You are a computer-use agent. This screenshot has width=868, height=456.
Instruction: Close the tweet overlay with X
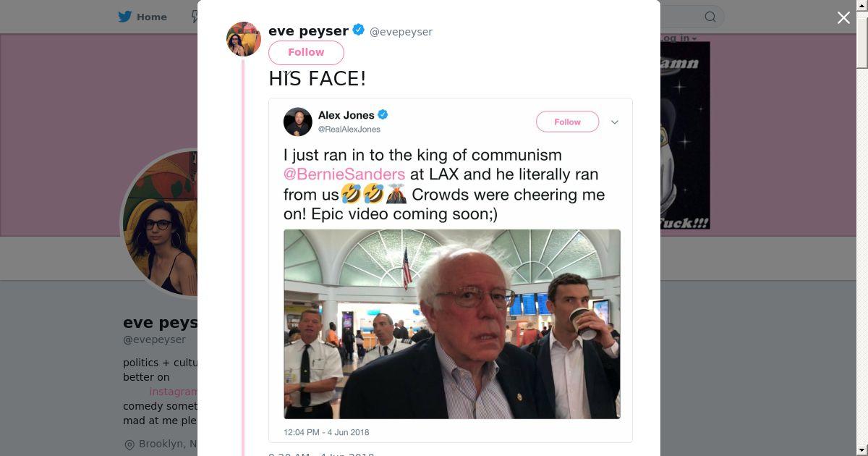843,18
